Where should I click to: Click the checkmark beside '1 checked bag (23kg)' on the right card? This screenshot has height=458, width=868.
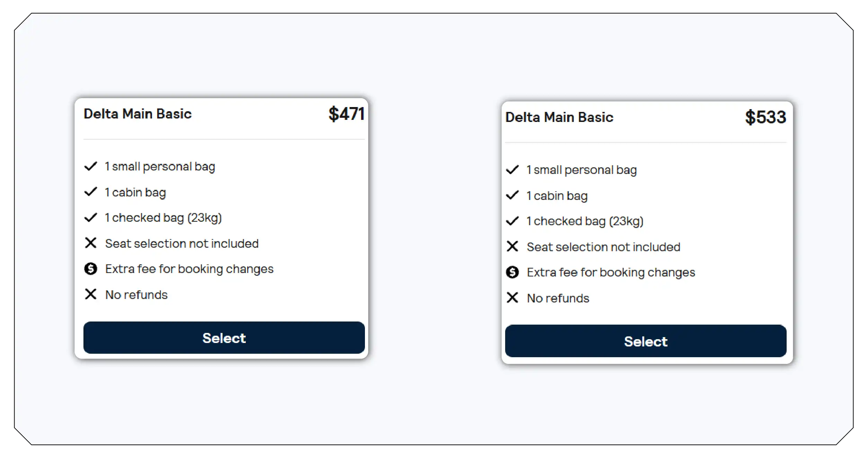click(x=512, y=221)
